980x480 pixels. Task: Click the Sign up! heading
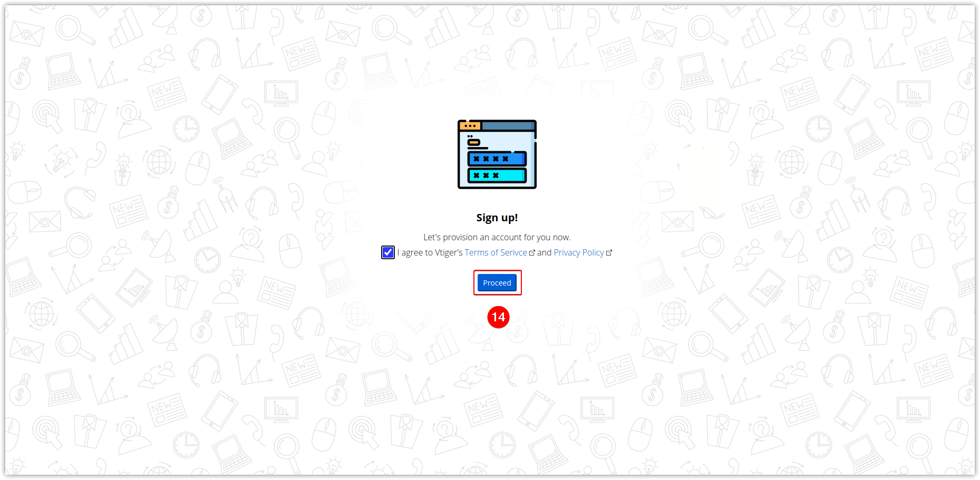(x=497, y=218)
